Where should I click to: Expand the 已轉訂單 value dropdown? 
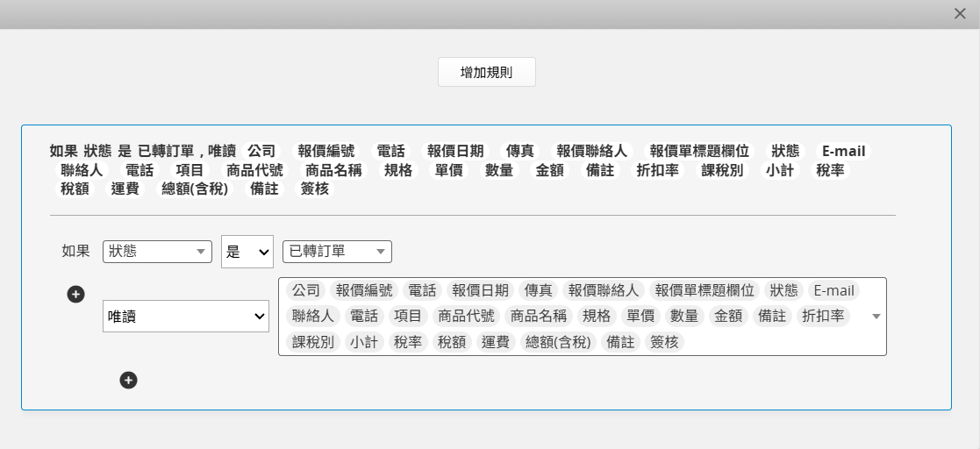337,252
